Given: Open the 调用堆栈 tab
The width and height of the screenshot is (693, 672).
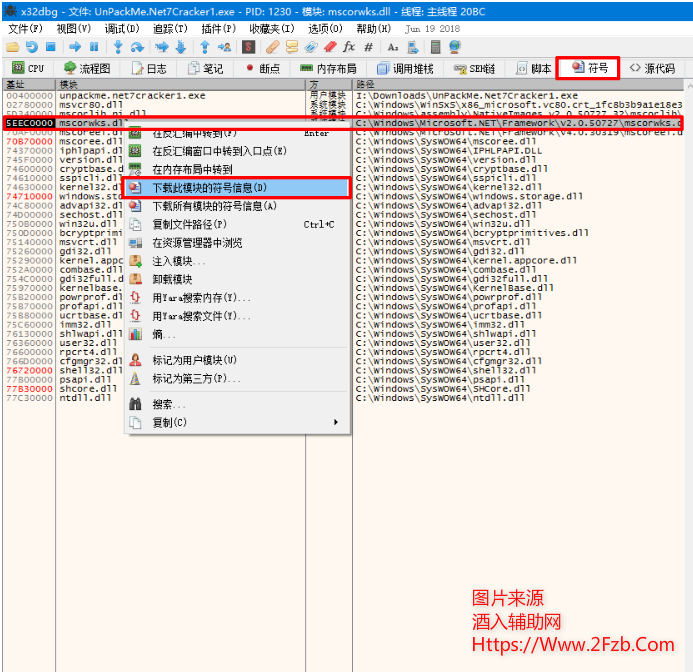Looking at the screenshot, I should pos(405,69).
